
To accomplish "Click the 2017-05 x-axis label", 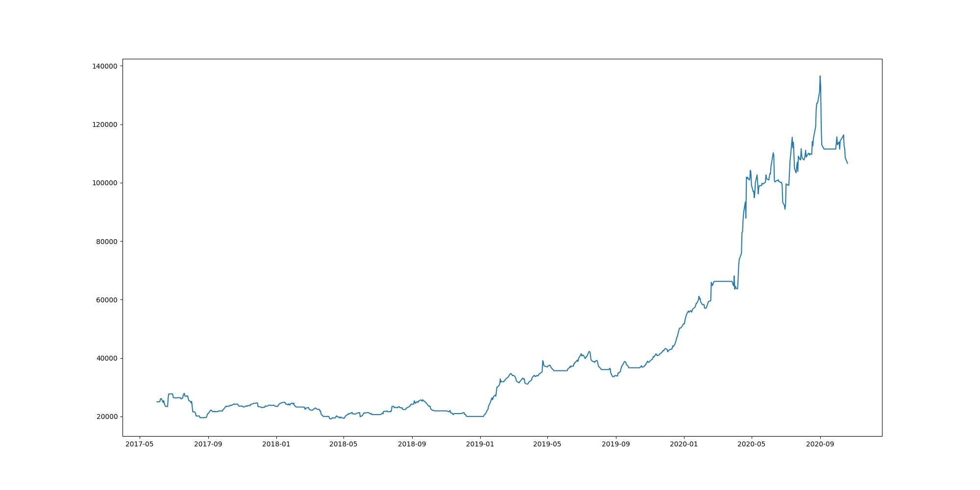I will coord(140,444).
